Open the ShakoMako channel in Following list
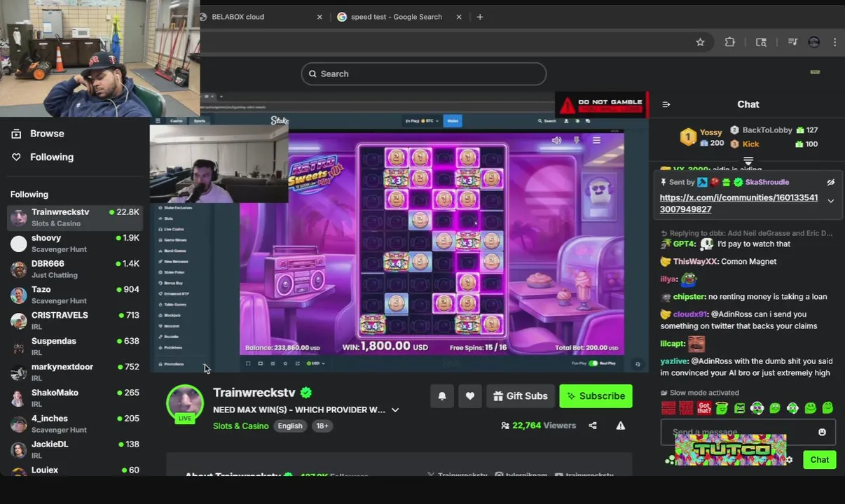The width and height of the screenshot is (845, 504). tap(75, 398)
